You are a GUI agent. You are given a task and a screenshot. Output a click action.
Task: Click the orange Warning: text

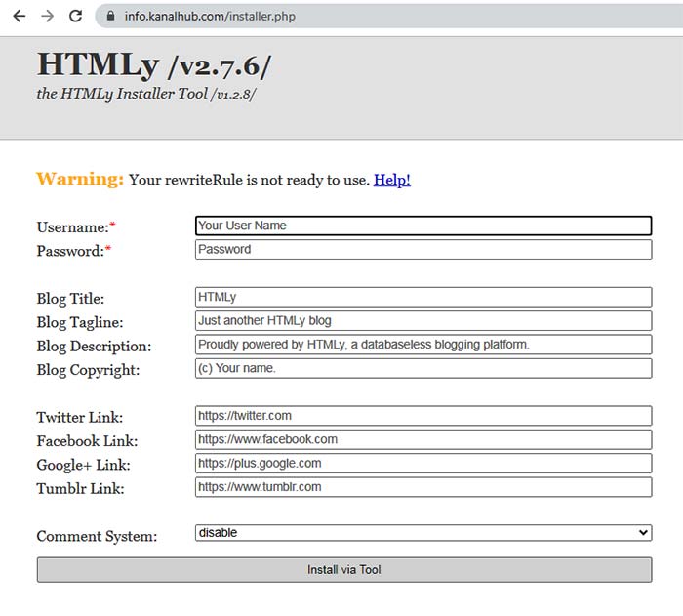80,180
